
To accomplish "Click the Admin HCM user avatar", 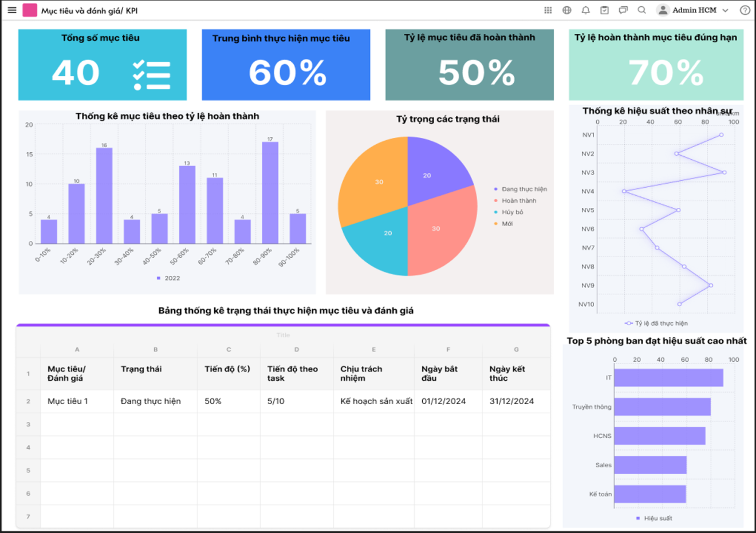I will (x=663, y=10).
